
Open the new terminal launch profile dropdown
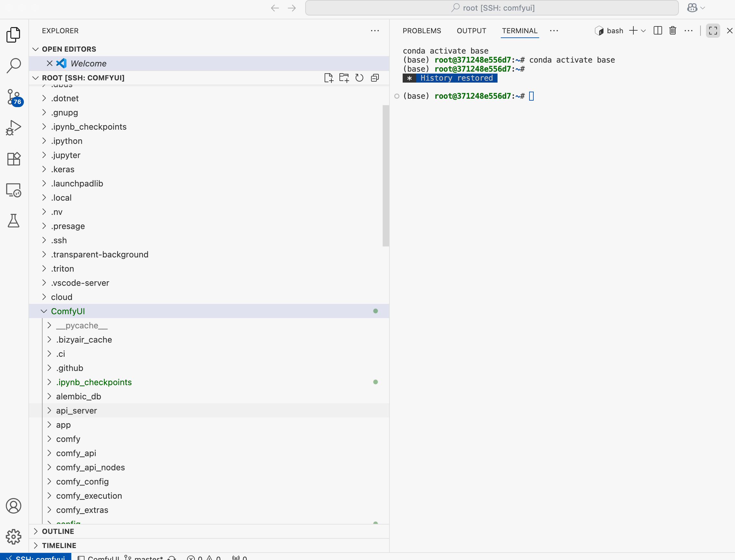643,31
